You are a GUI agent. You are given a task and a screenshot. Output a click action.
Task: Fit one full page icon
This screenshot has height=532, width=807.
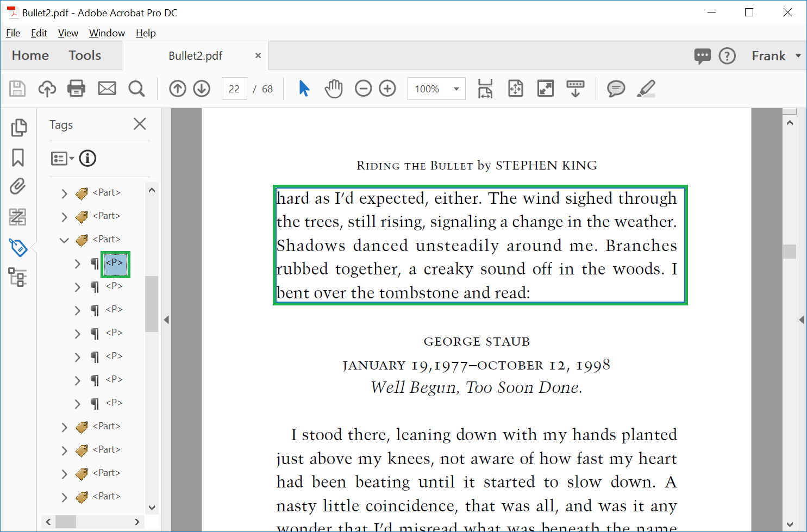tap(515, 89)
